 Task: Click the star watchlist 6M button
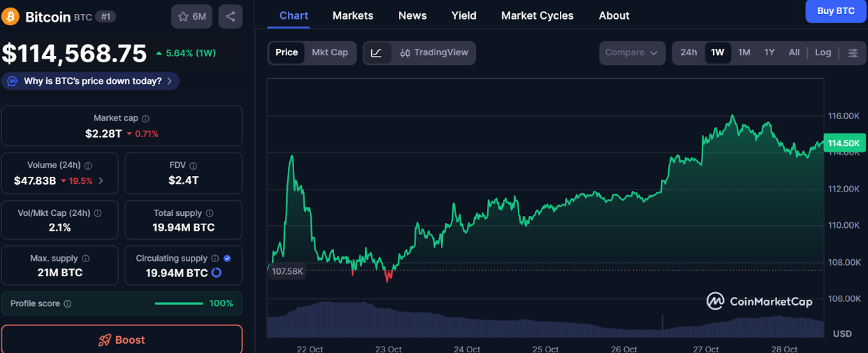pos(191,17)
